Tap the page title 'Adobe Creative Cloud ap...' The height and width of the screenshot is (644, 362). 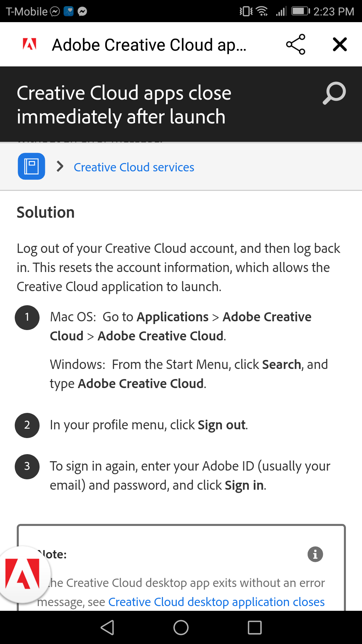click(x=149, y=45)
